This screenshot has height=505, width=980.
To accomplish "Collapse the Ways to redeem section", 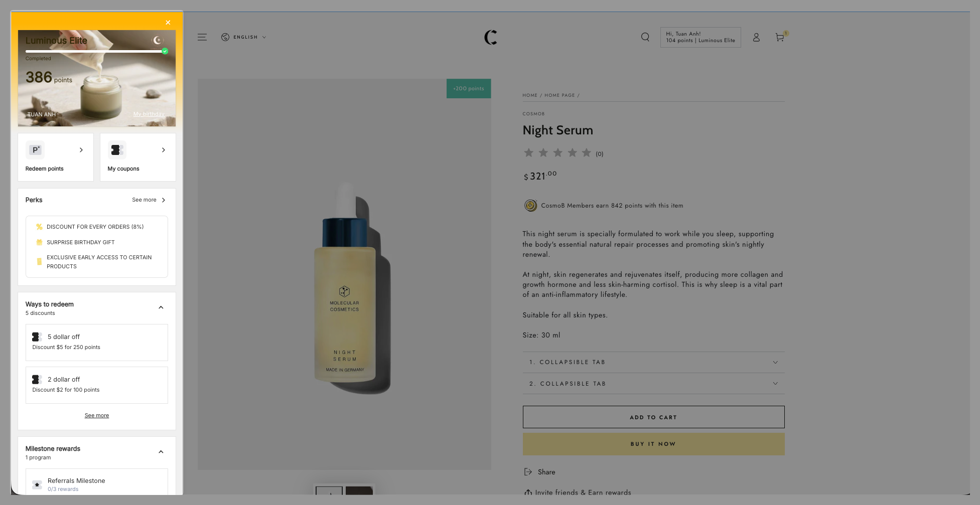I will tap(161, 307).
